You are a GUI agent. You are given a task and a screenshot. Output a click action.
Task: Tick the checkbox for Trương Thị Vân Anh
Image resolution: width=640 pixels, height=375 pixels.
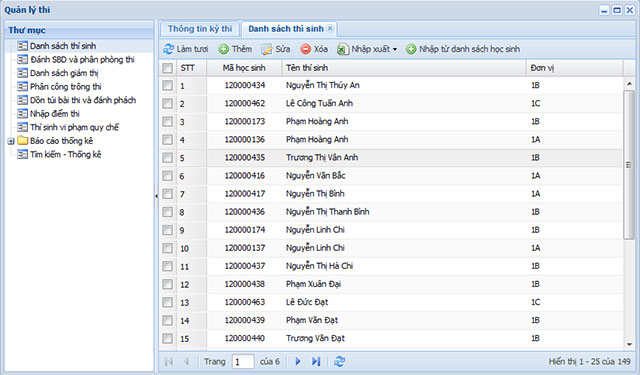[x=167, y=158]
